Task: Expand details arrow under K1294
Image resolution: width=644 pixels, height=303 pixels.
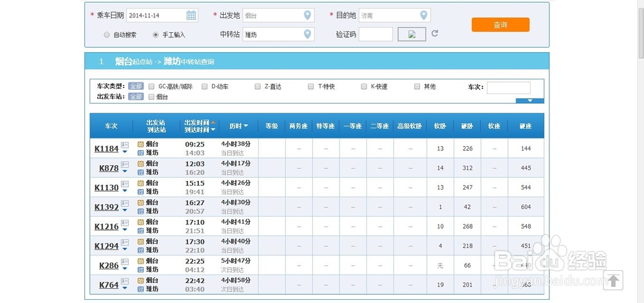Action: [125, 249]
